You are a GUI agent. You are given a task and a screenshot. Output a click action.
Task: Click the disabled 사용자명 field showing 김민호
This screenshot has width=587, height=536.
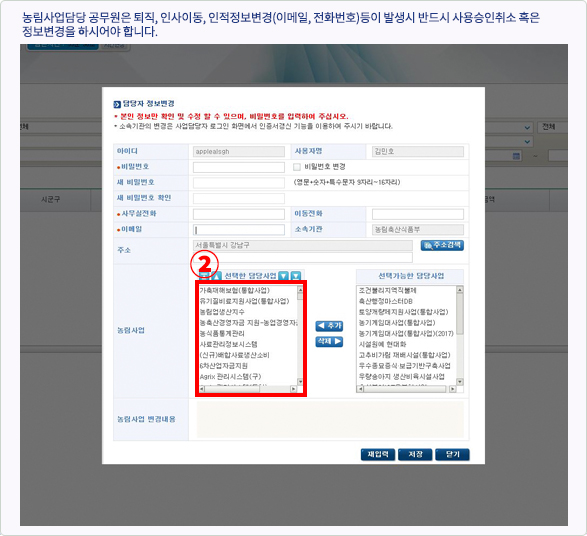tap(418, 152)
